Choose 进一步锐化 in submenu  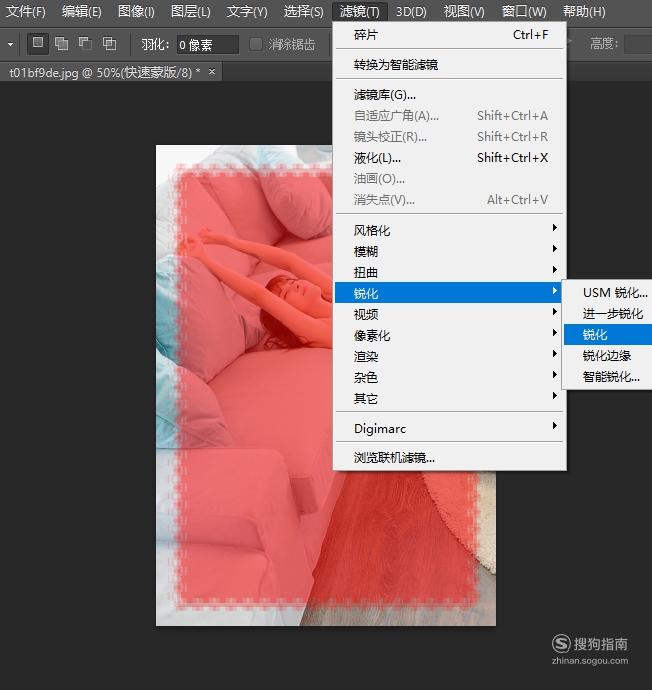pos(608,313)
